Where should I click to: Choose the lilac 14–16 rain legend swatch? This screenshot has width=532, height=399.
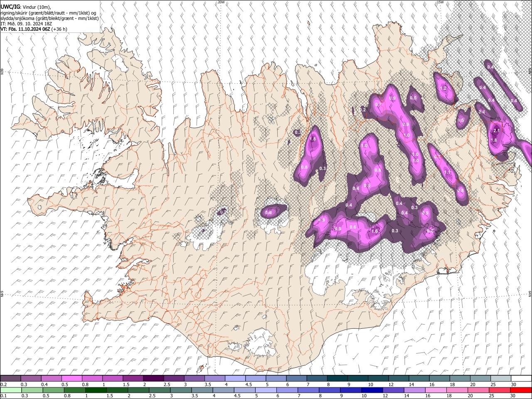coord(414,390)
